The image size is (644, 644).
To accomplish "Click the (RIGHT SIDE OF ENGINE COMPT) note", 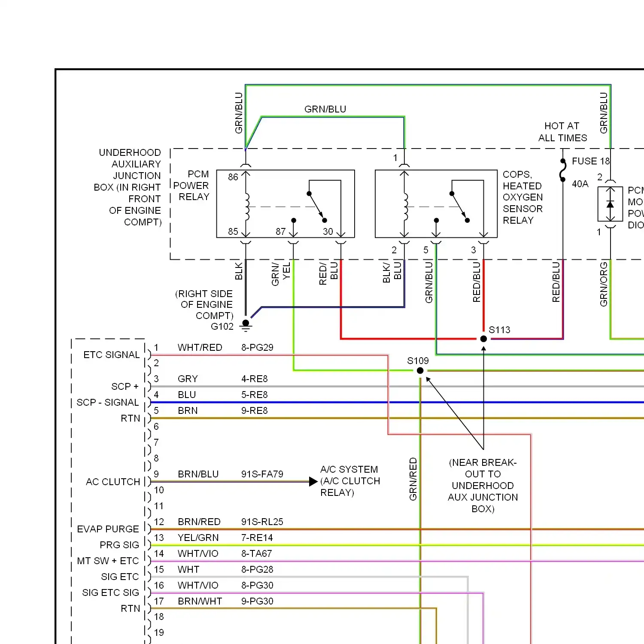I will coord(204,304).
